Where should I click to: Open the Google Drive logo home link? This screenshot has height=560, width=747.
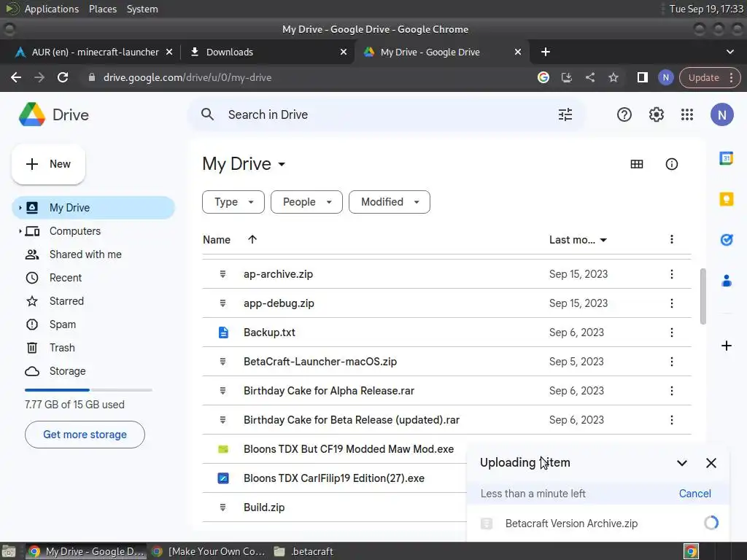54,114
